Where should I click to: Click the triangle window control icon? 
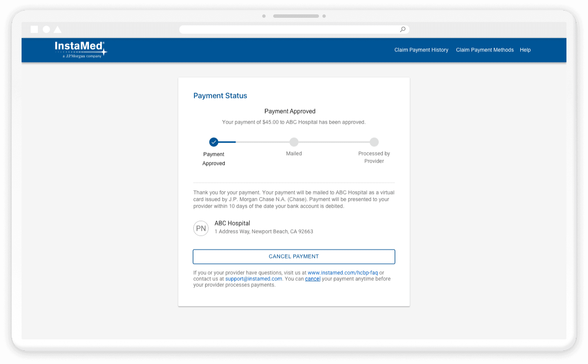(58, 30)
